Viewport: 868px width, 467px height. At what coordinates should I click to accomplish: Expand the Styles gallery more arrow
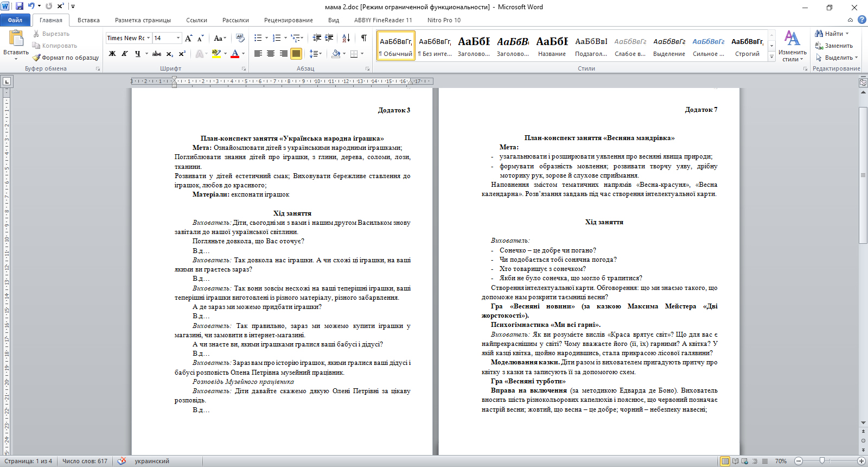771,57
